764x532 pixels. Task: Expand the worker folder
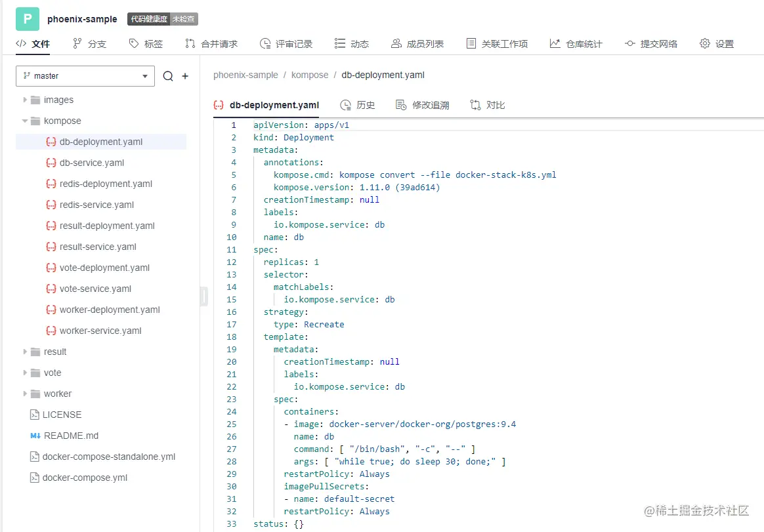tap(25, 394)
